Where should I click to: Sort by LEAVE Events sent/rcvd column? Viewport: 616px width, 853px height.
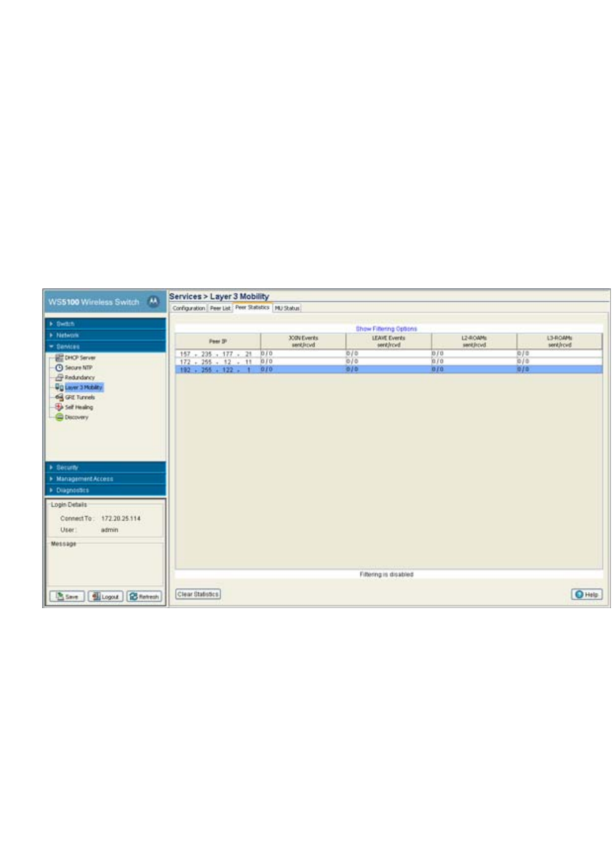point(389,341)
